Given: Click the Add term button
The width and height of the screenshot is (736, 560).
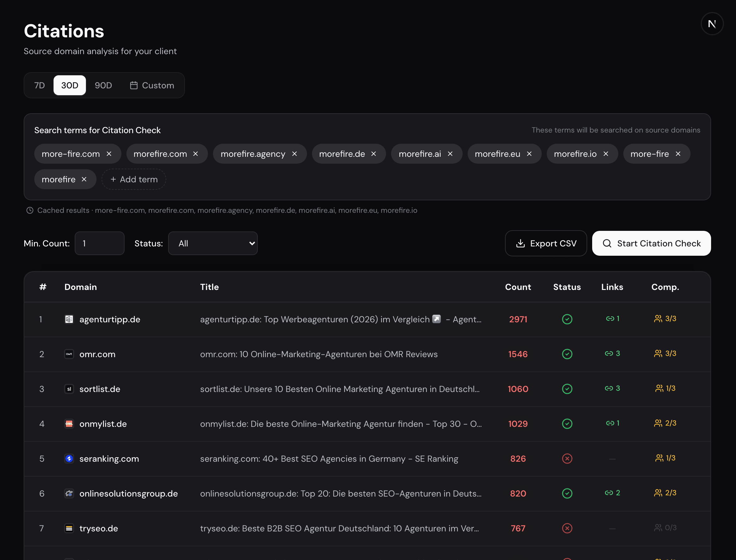Looking at the screenshot, I should coord(134,179).
